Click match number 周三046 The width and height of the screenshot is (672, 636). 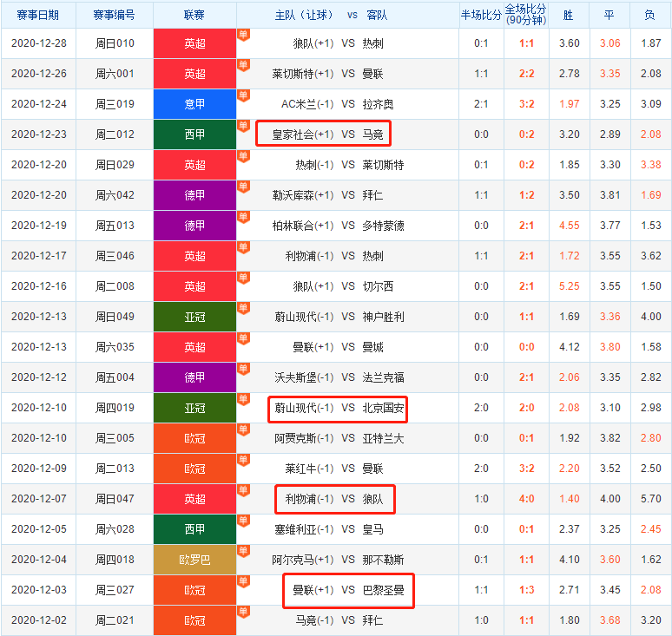pyautogui.click(x=115, y=256)
